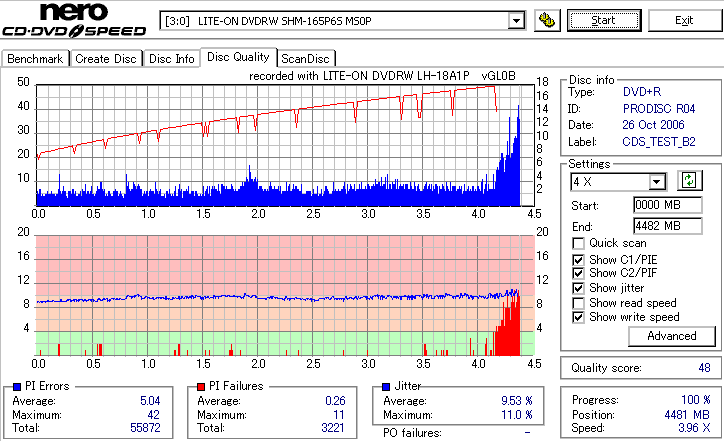Viewport: 724px width, 441px height.
Task: Click the PI Failures and jitter graph
Action: coord(285,296)
